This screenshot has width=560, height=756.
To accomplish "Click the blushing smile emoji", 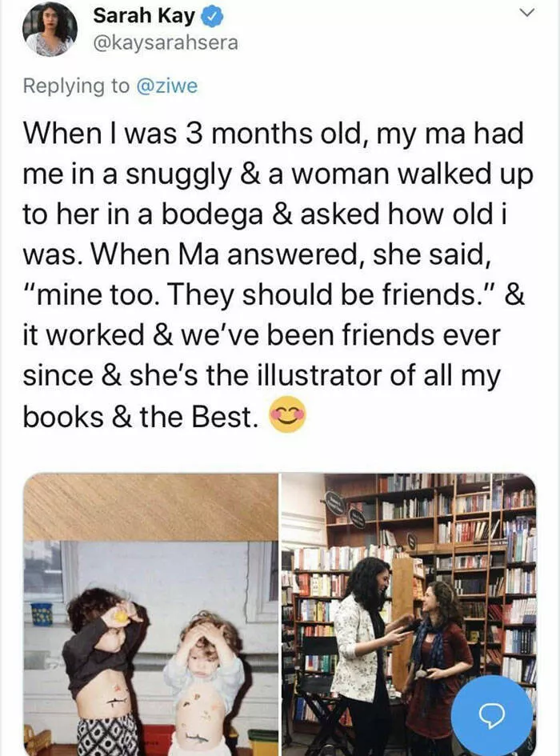I will point(287,414).
